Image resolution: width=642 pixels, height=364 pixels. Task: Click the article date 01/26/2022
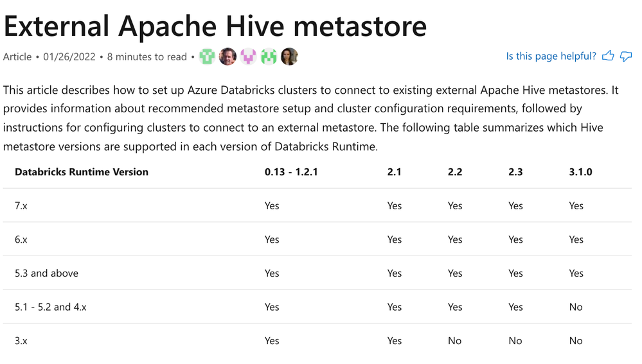[x=69, y=57]
